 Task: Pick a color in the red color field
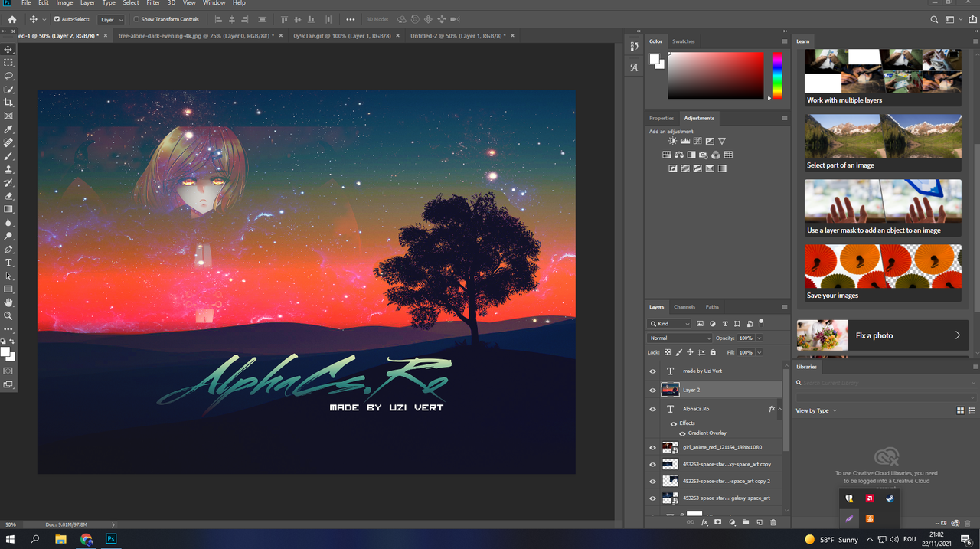click(715, 75)
